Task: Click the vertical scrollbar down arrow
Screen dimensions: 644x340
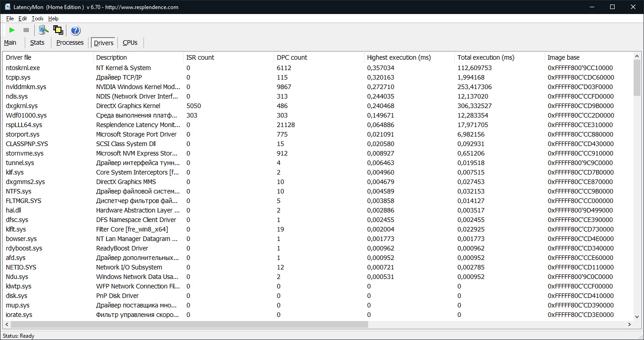Action: 637,317
